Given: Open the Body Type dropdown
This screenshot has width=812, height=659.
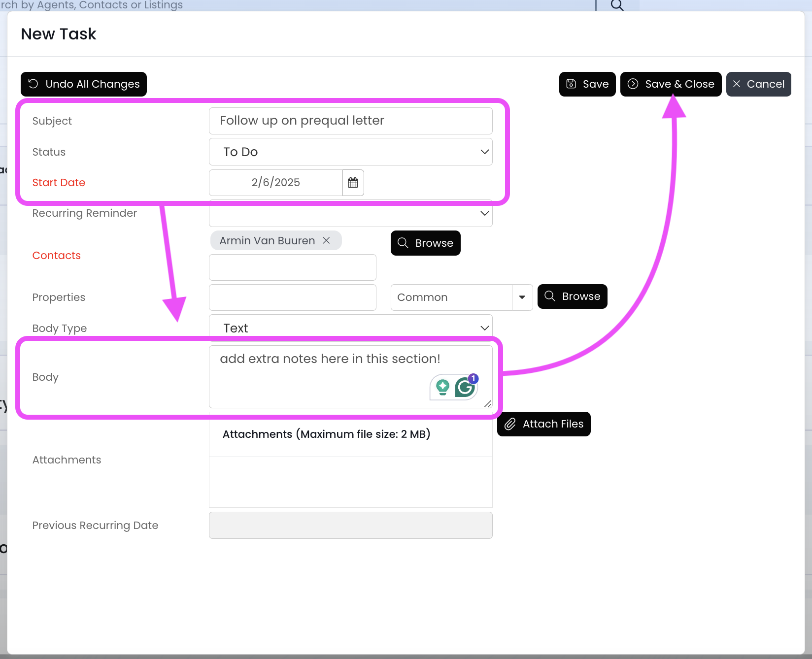Looking at the screenshot, I should (x=350, y=328).
